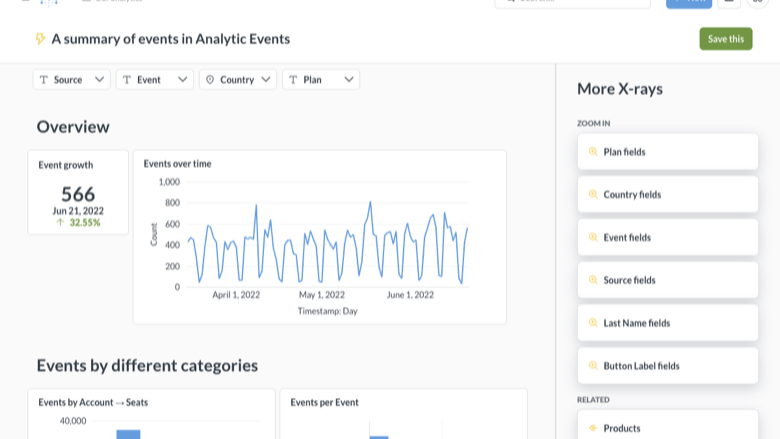Viewport: 780px width, 439px height.
Task: Click the May 1, 2022 axis label
Action: (322, 295)
